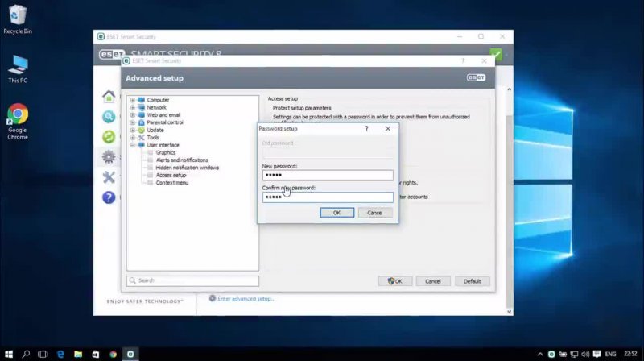The width and height of the screenshot is (644, 361).
Task: Select User interface tree item label
Action: click(163, 145)
